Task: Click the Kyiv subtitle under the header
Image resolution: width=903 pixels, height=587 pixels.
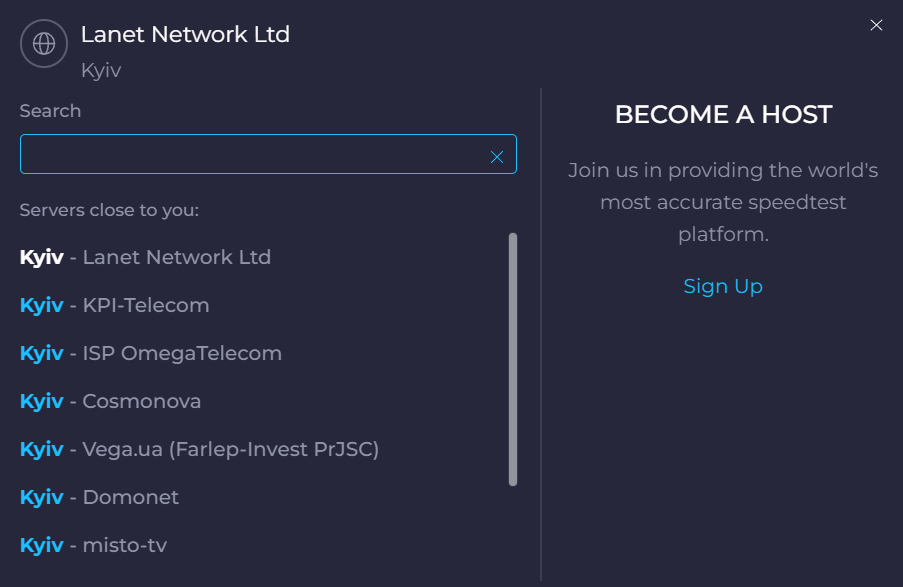Action: (x=101, y=70)
